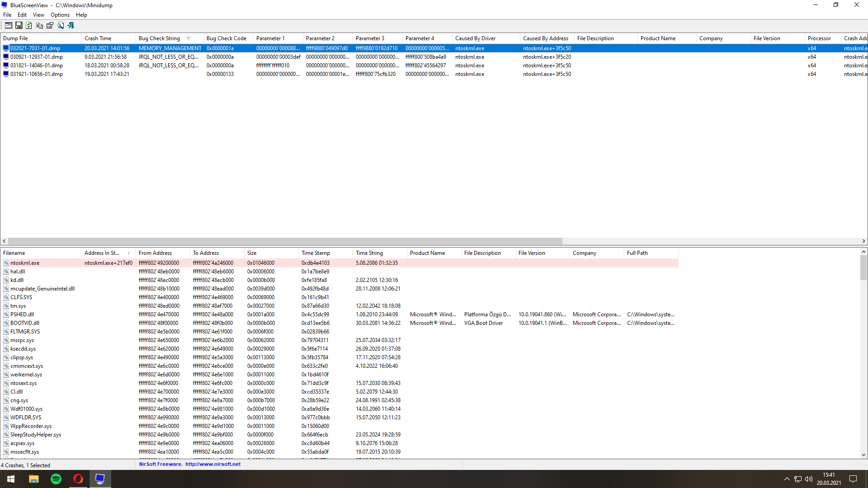The height and width of the screenshot is (488, 868).
Task: Show hidden system tray icons chevron
Action: [787, 479]
